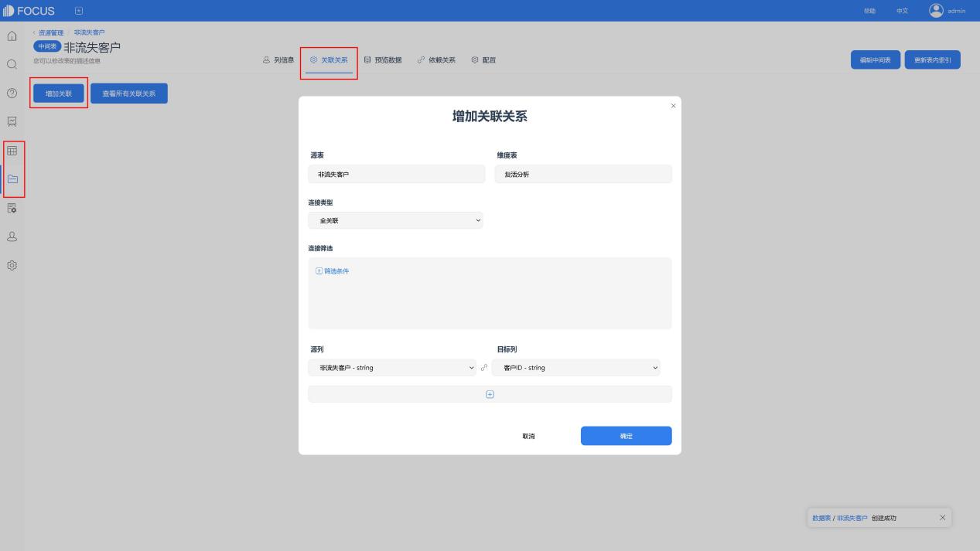Click the admin avatar icon
980x551 pixels.
pyautogui.click(x=936, y=11)
